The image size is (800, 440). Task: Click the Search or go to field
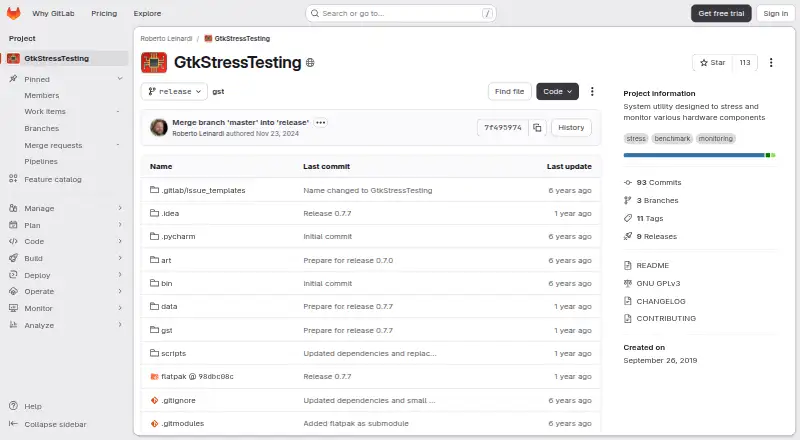401,13
